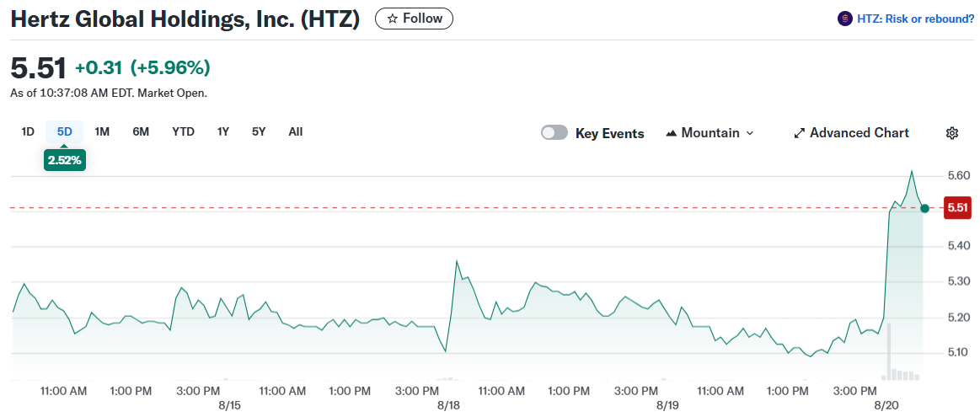Select the 1D range tab
980x417 pixels.
point(28,132)
